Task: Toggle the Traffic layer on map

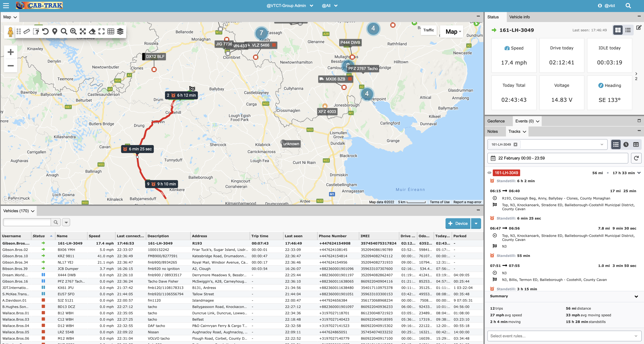Action: 428,30
